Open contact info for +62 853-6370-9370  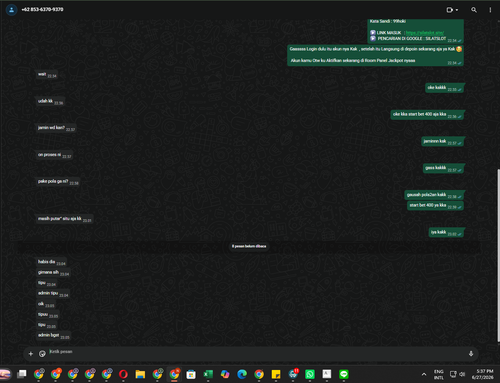point(42,10)
